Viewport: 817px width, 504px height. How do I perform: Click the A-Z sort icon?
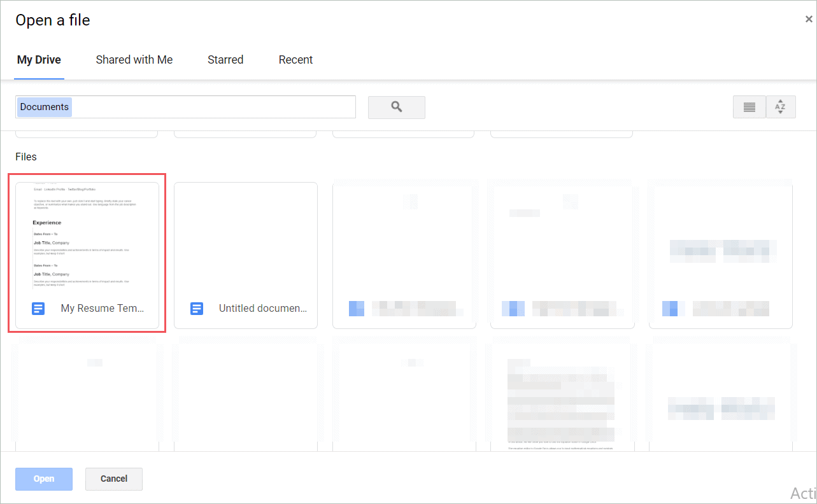(781, 107)
